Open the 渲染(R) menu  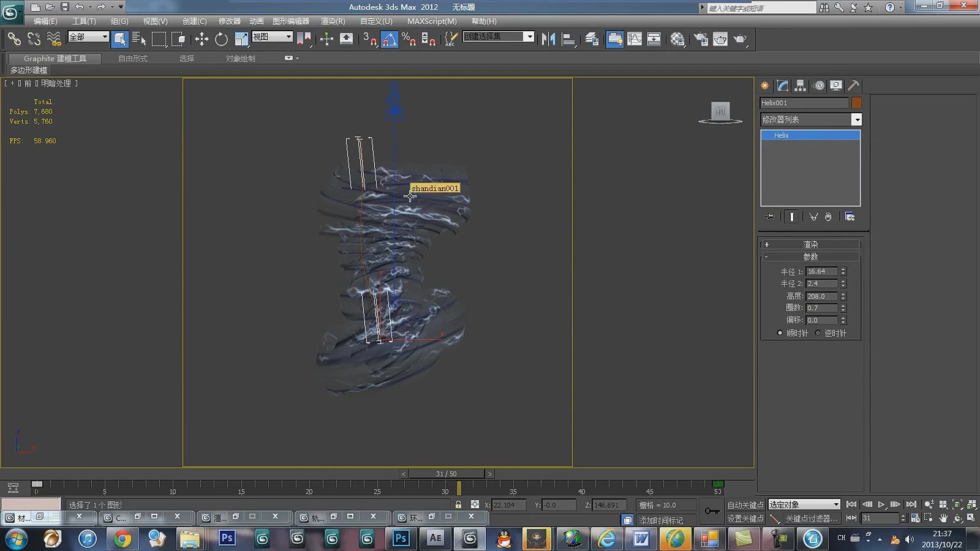click(333, 21)
